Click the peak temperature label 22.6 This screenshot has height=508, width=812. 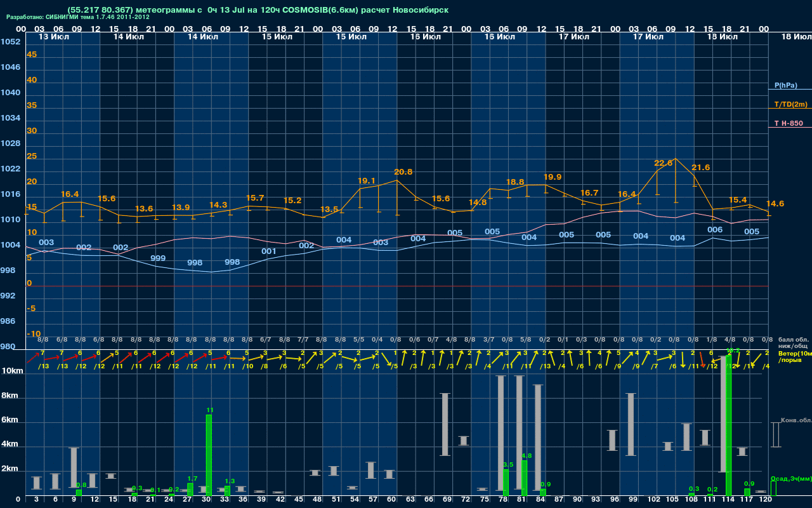pyautogui.click(x=664, y=163)
